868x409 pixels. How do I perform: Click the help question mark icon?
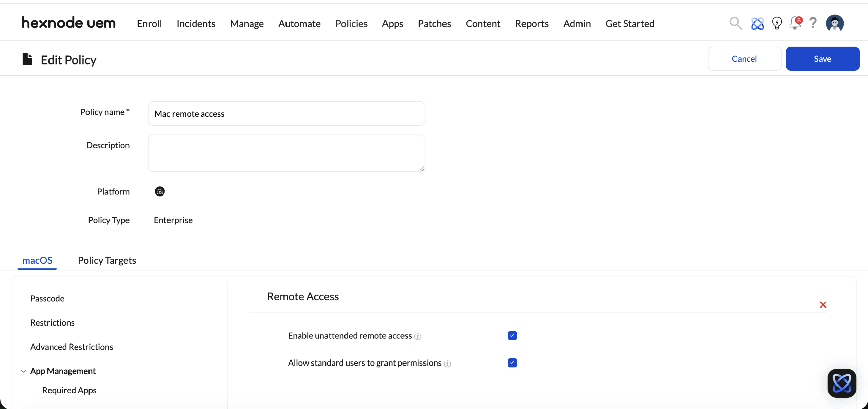tap(813, 23)
